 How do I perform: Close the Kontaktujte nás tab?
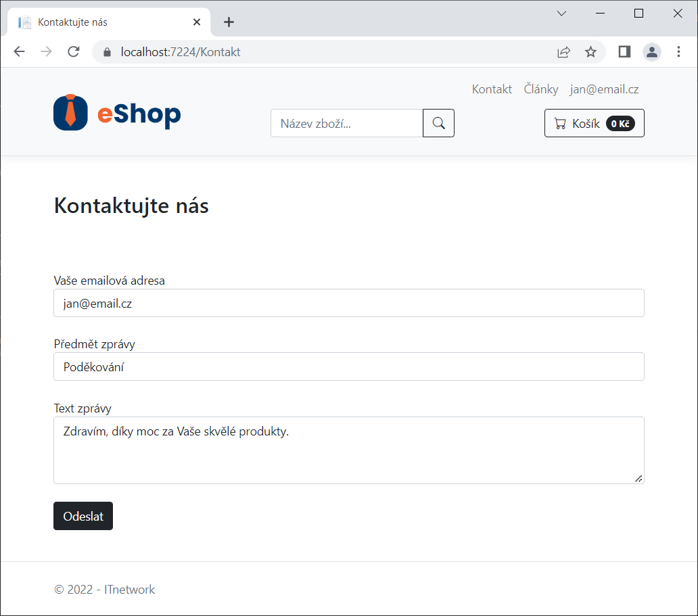[197, 22]
